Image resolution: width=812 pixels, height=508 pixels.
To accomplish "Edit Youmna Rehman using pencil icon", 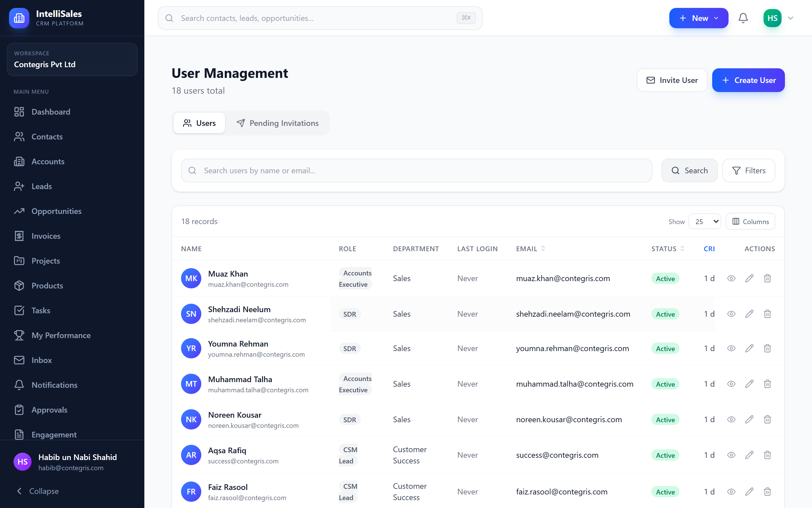I will point(749,349).
